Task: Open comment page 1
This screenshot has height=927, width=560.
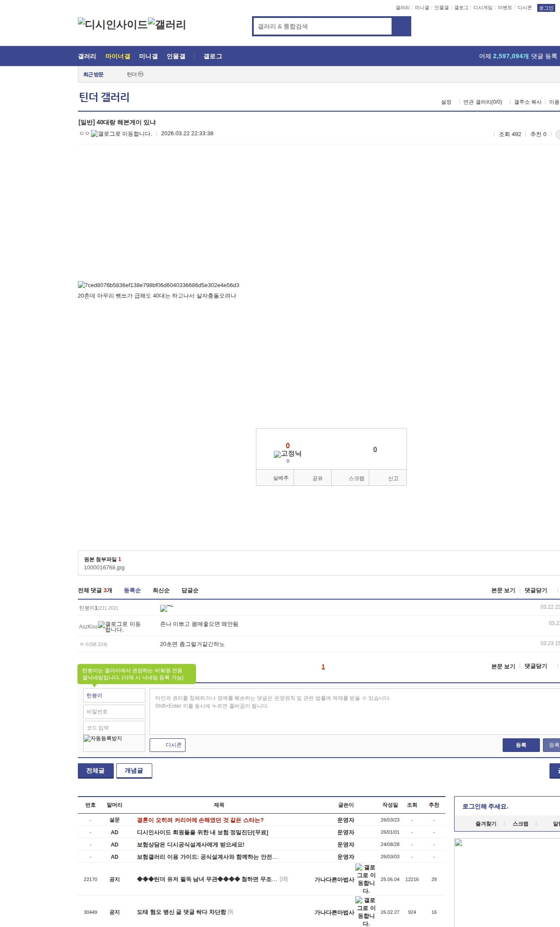Action: pyautogui.click(x=323, y=667)
